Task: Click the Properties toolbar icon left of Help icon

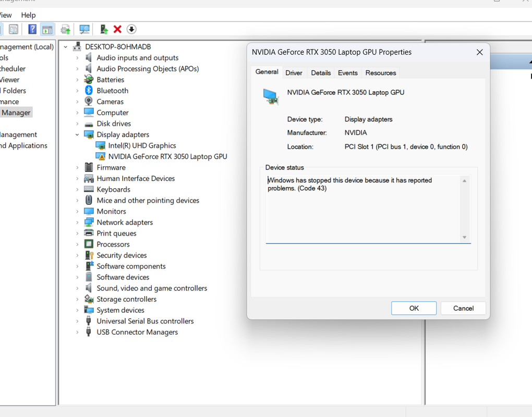Action: (14, 30)
